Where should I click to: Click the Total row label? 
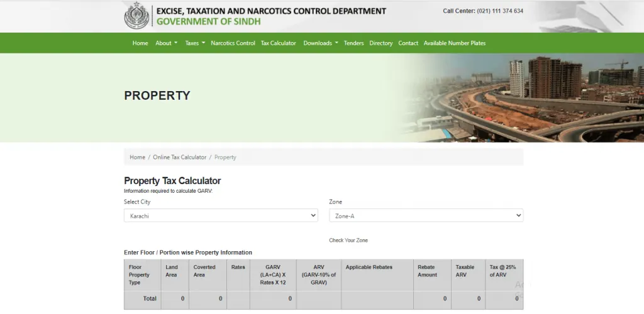click(x=150, y=298)
